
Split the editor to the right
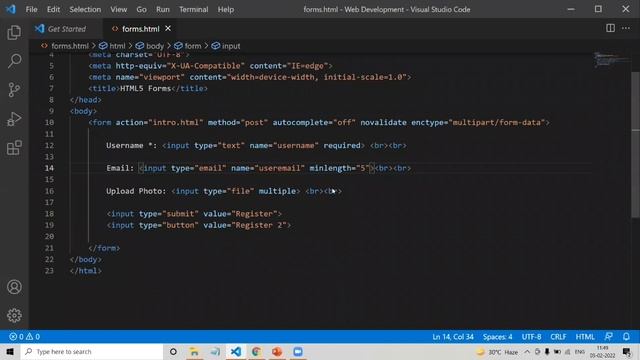tap(610, 28)
